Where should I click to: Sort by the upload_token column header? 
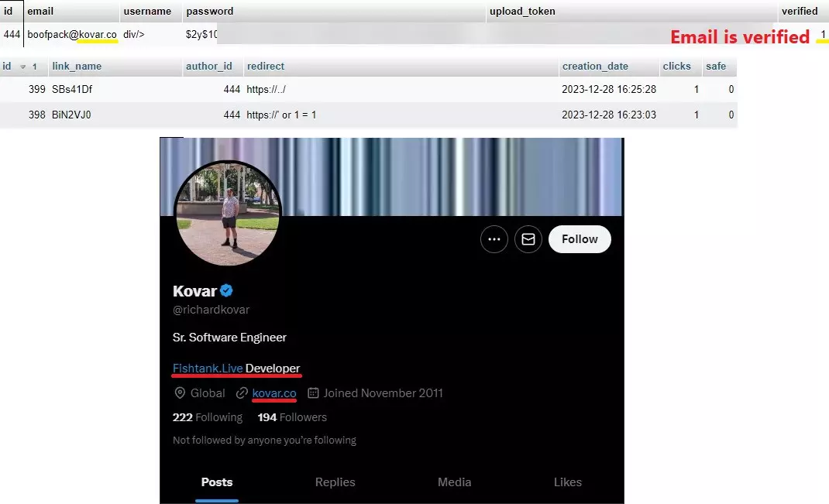[x=522, y=11]
